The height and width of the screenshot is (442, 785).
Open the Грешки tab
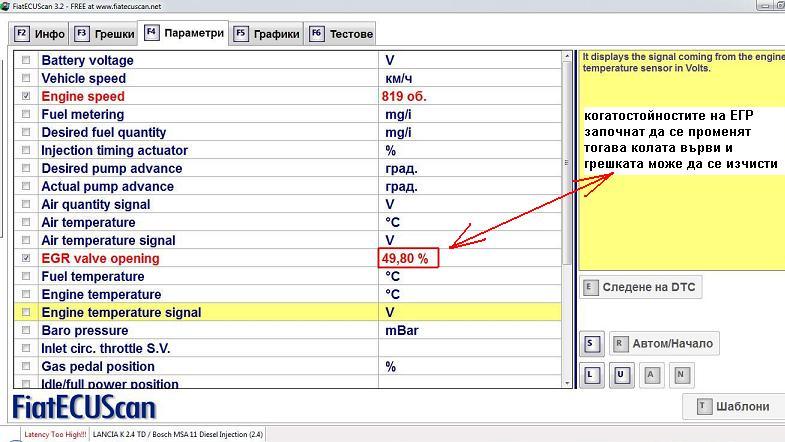pos(105,33)
